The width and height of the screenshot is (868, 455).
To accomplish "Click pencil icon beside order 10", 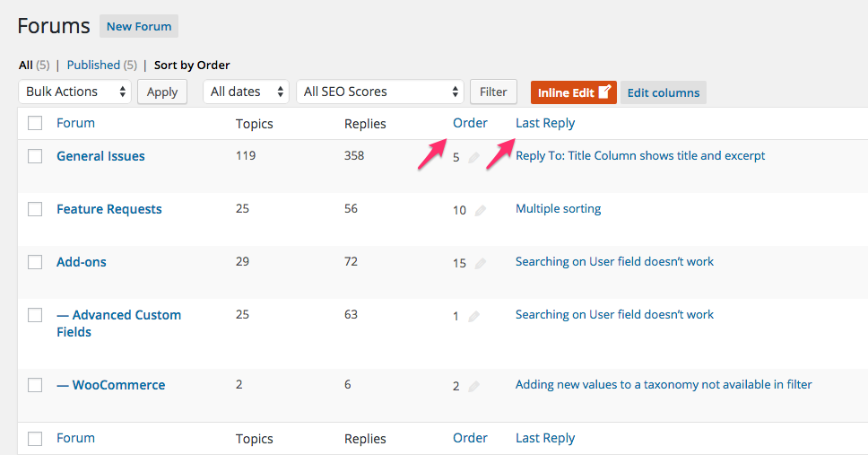I will [x=480, y=211].
